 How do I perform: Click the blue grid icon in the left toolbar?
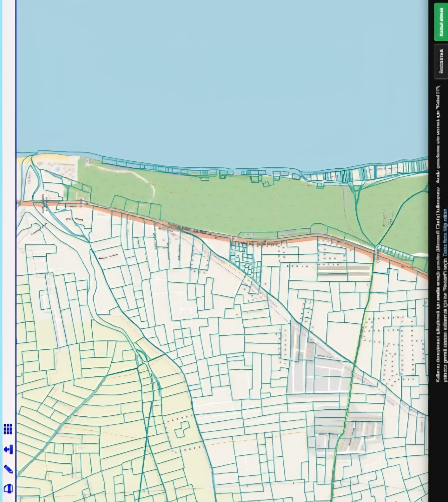pyautogui.click(x=8, y=429)
